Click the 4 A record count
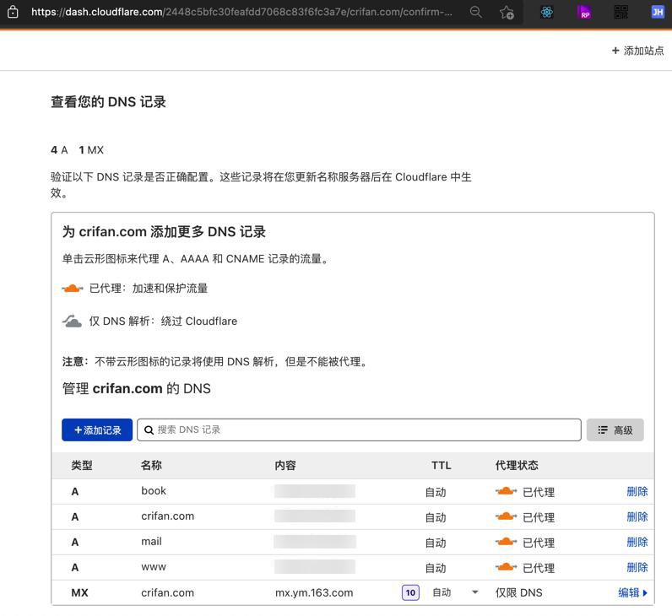 tap(59, 150)
